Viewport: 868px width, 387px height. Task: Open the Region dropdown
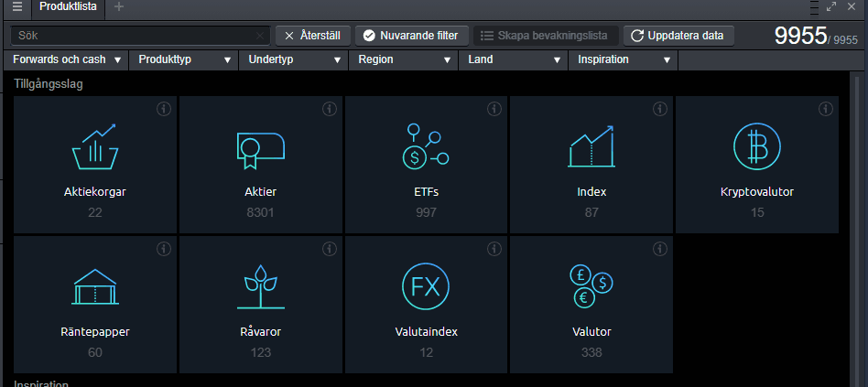[x=404, y=59]
